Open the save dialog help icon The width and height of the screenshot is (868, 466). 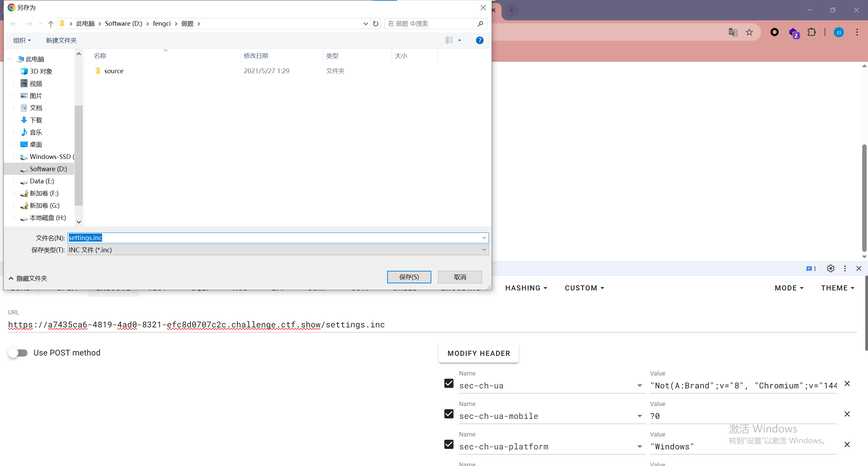coord(479,40)
